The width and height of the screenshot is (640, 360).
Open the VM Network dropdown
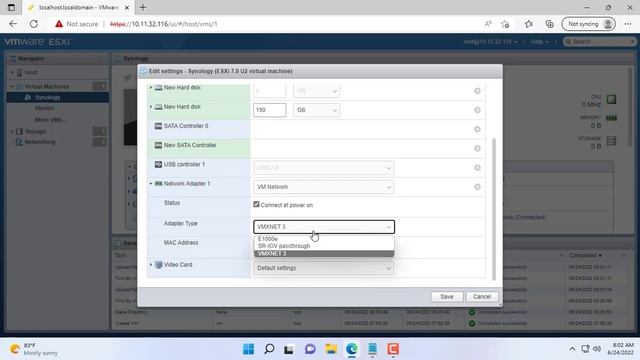coord(324,187)
